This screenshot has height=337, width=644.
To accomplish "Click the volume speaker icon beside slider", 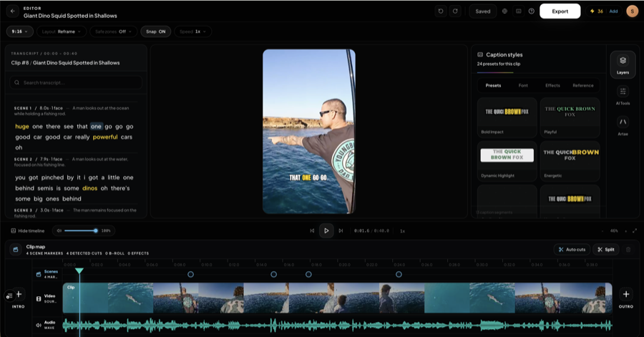I will tap(59, 230).
